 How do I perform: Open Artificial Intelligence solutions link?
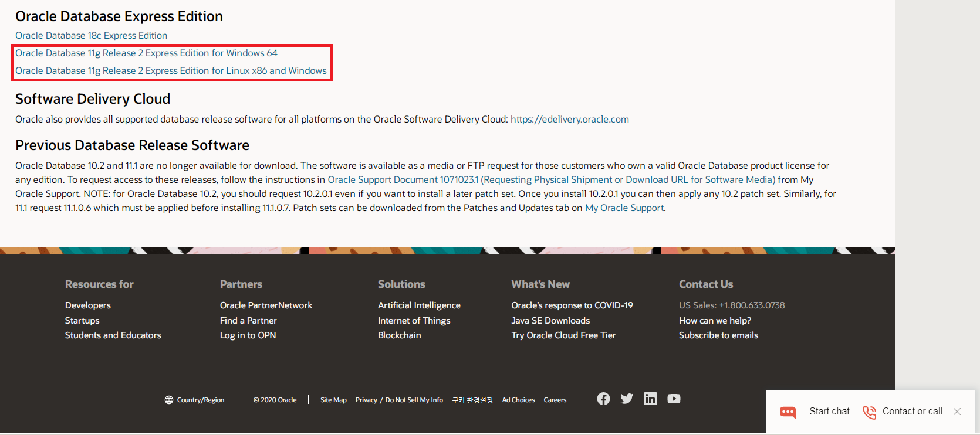tap(419, 305)
